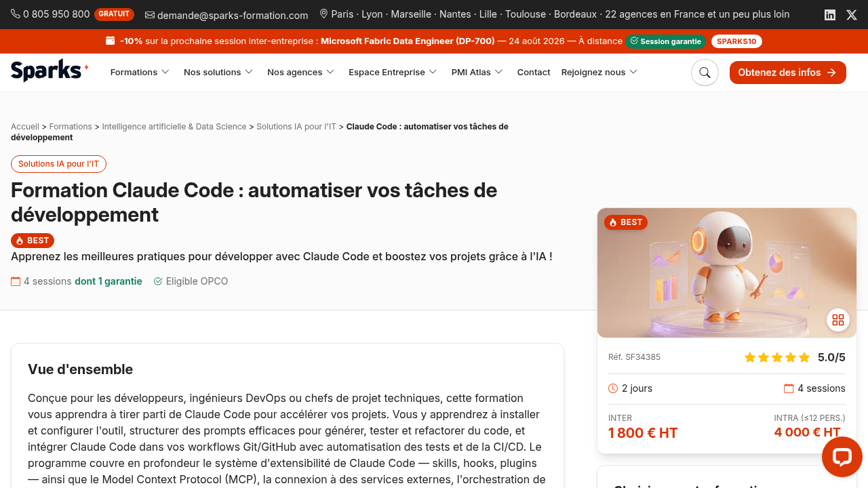The width and height of the screenshot is (868, 488).
Task: Open the Microsoft Fabric Data Engineer promo link
Action: (x=408, y=41)
